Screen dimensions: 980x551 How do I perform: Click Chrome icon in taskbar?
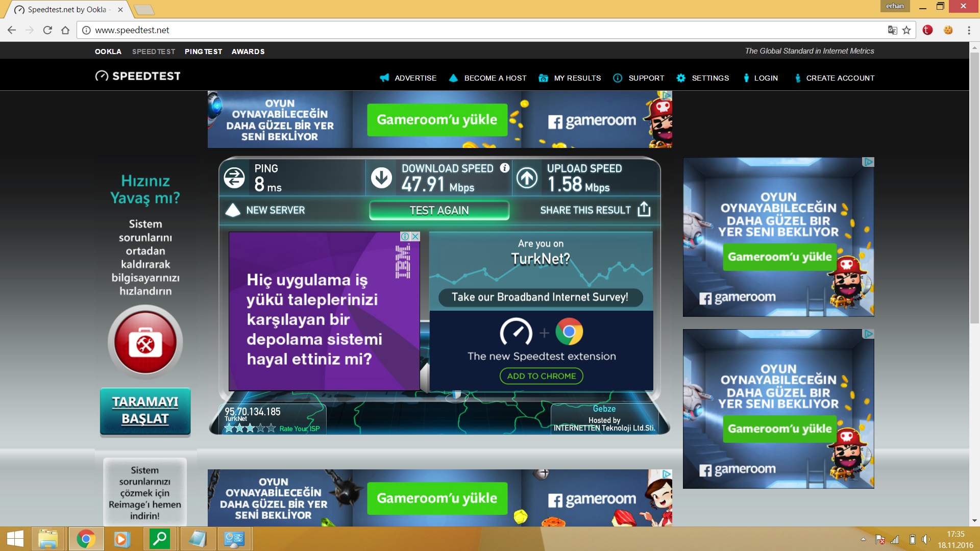(86, 539)
